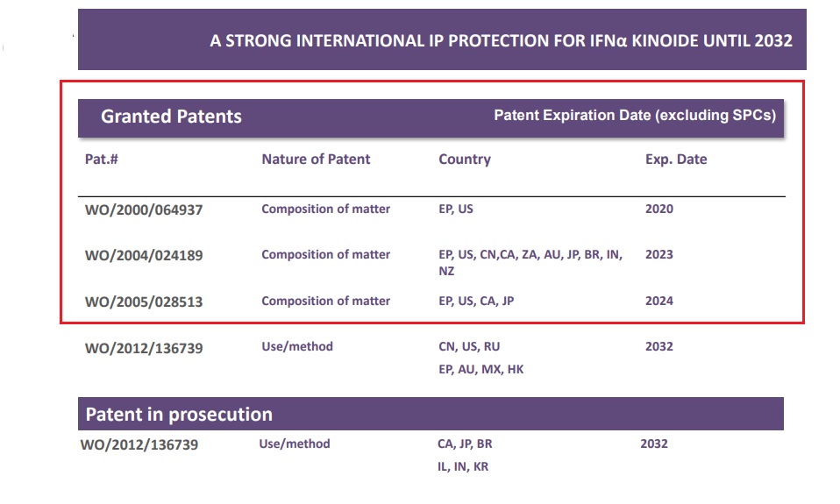Click the "Granted Patents" section heading

pos(171,117)
